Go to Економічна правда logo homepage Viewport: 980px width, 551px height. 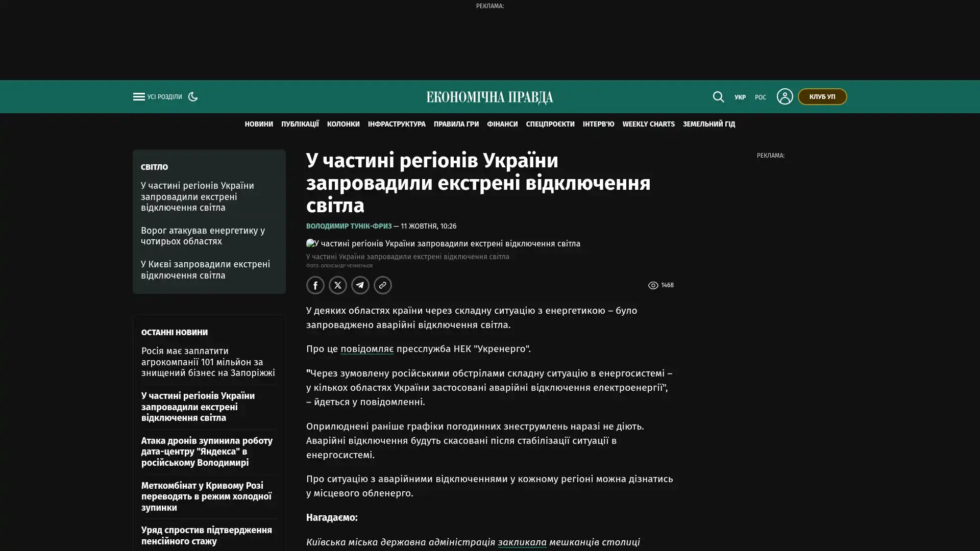point(490,97)
